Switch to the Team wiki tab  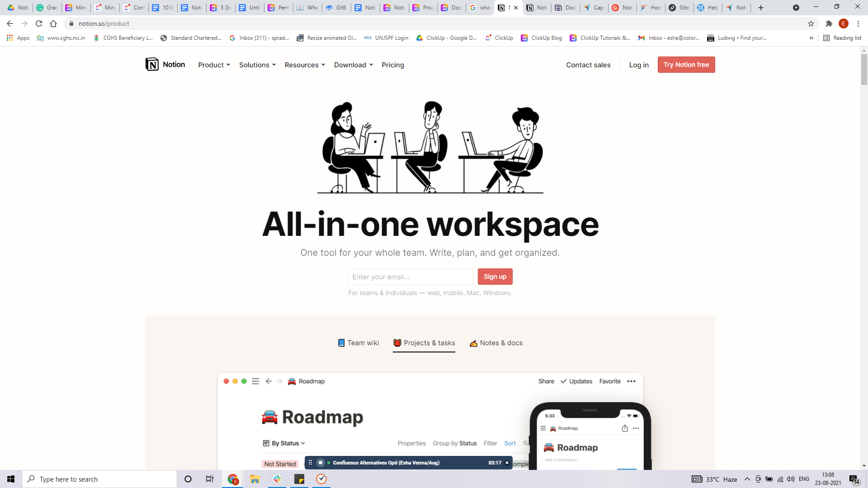click(x=359, y=343)
